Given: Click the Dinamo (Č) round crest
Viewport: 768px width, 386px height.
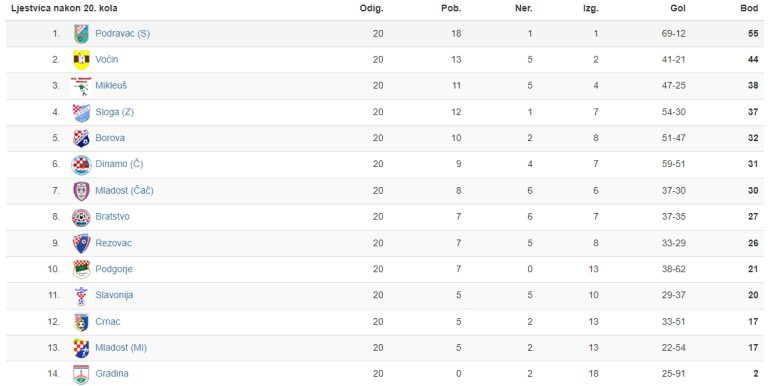Looking at the screenshot, I should click(x=81, y=165).
